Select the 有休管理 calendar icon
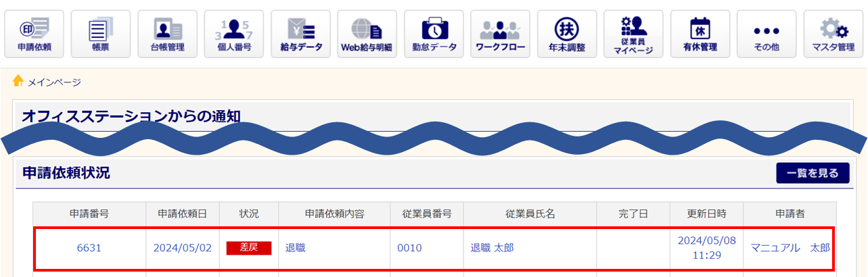Viewport: 868px width, 277px height. pos(700,34)
